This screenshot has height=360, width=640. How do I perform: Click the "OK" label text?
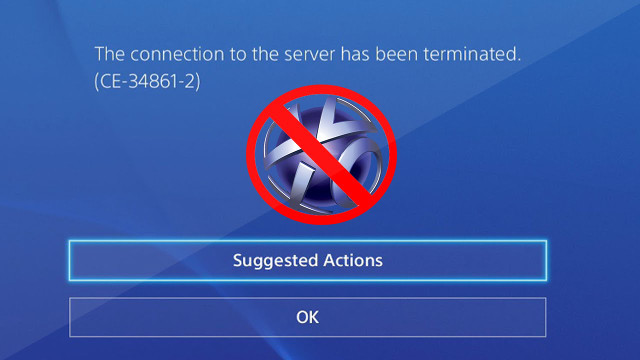(308, 317)
